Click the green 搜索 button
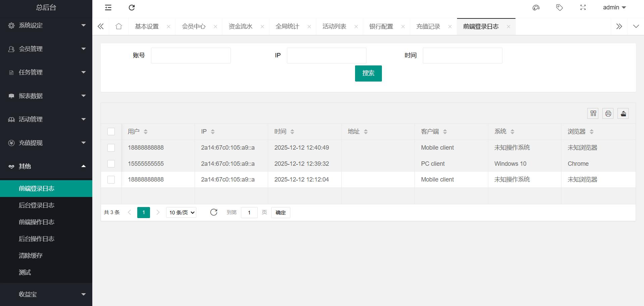The width and height of the screenshot is (644, 306). pos(368,73)
